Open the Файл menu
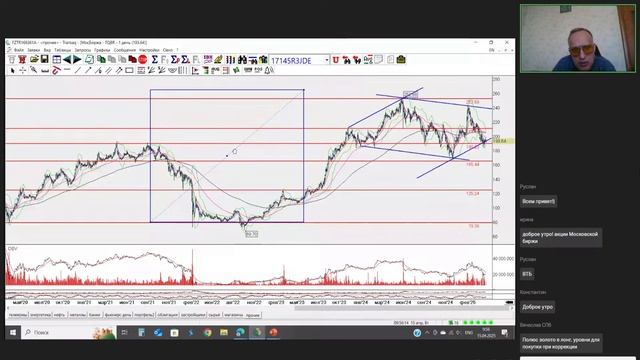 tap(19, 50)
